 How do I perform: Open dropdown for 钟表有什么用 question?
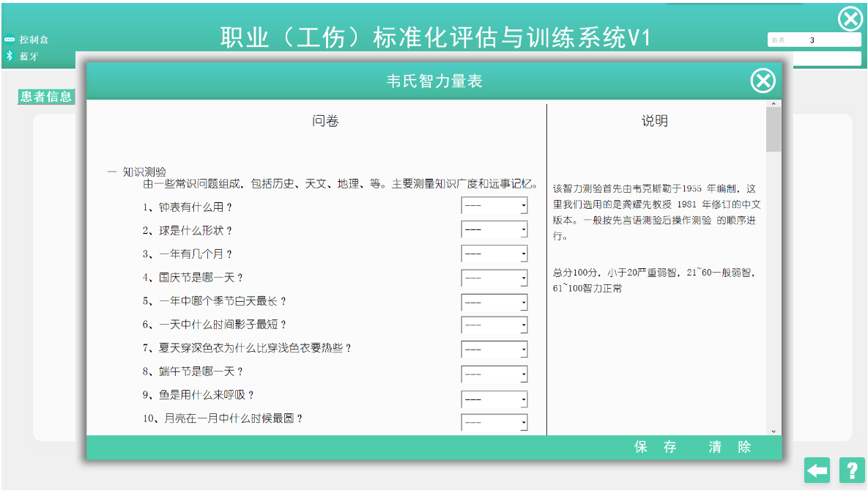click(x=524, y=207)
